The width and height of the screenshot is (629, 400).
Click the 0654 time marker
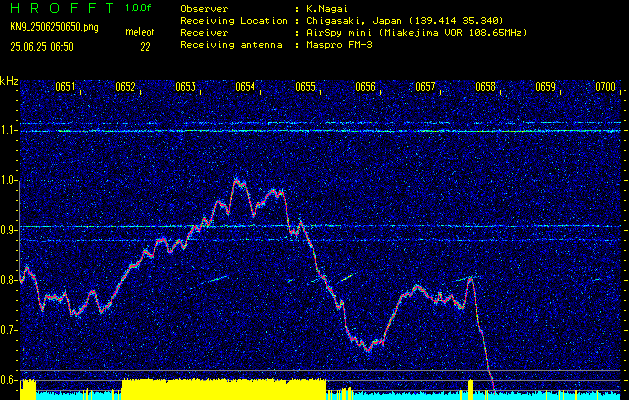[245, 87]
